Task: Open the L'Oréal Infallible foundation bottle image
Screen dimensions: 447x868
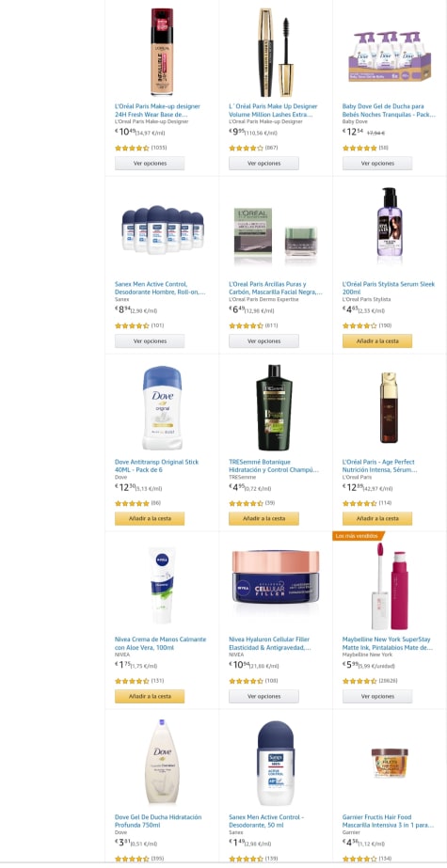Action: (162, 52)
